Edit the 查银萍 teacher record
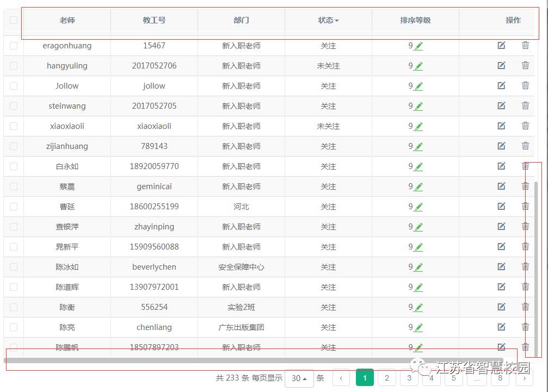The height and width of the screenshot is (392, 548). (501, 226)
